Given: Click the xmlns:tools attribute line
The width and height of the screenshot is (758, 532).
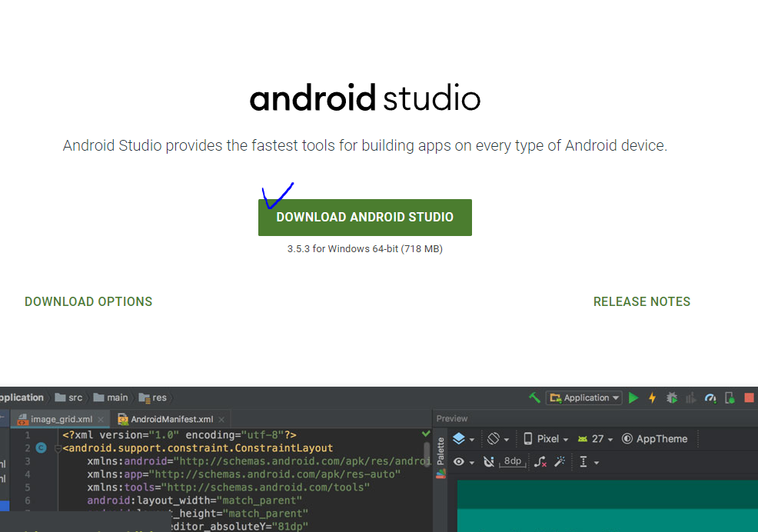Looking at the screenshot, I should (x=228, y=487).
